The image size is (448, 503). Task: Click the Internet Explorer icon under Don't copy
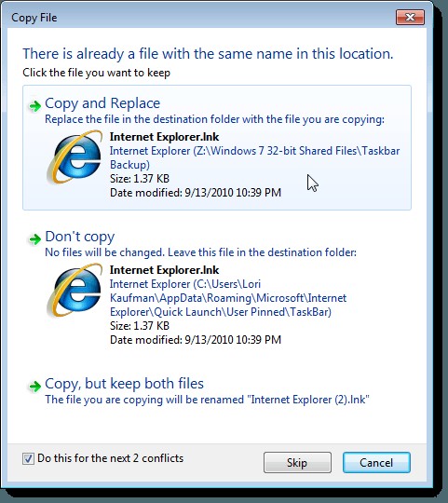coord(75,291)
